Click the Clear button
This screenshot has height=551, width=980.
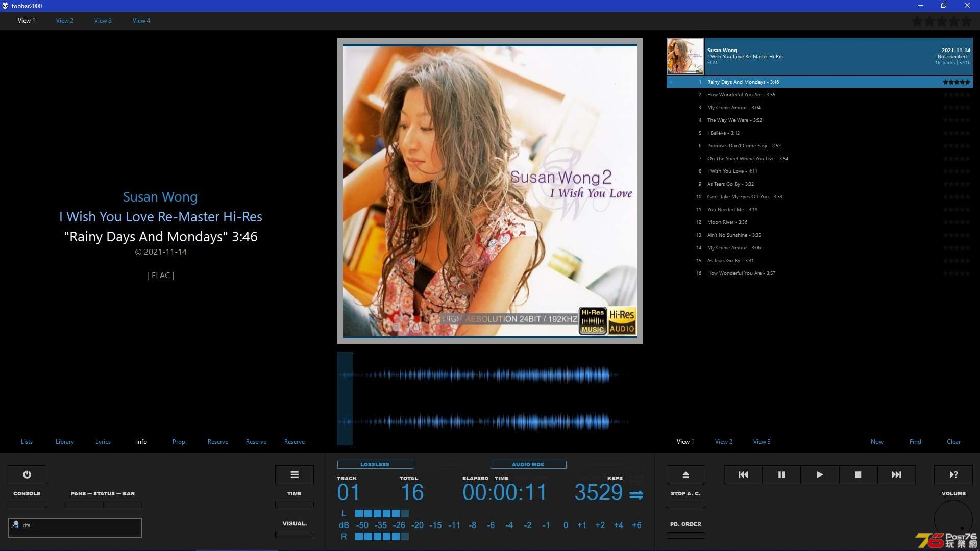(953, 442)
